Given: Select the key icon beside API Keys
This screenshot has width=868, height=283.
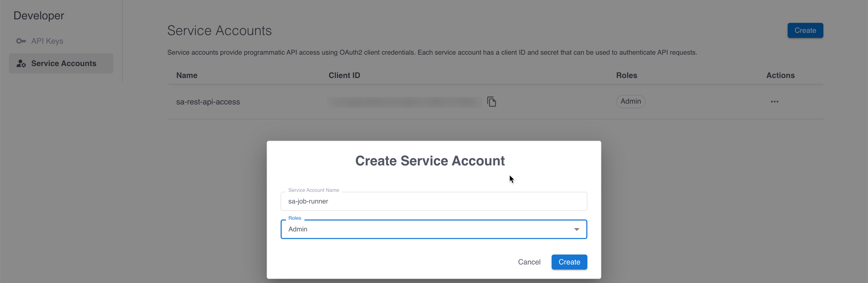Looking at the screenshot, I should tap(21, 41).
